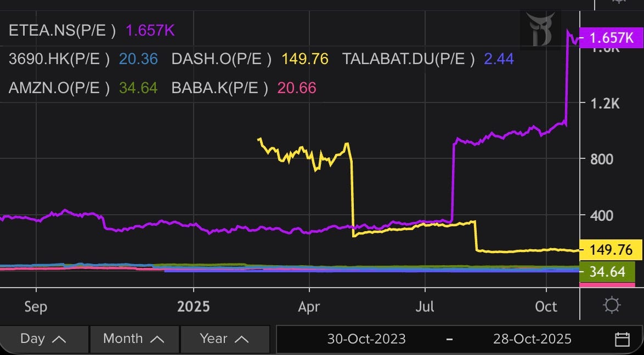Expand the Month interval dropdown
This screenshot has width=644, height=355.
coord(134,339)
